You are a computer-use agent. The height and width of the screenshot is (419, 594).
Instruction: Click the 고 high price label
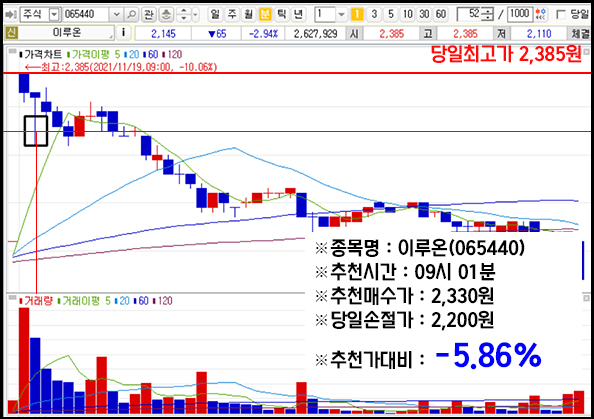click(x=428, y=34)
